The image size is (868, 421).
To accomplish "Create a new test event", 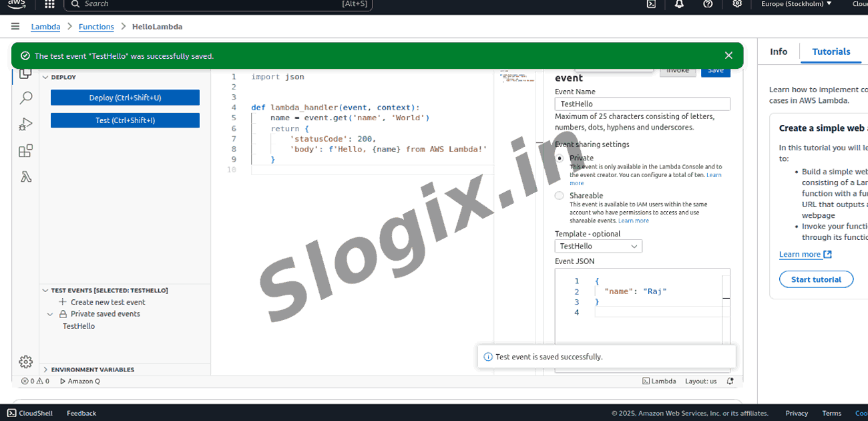I will 107,302.
